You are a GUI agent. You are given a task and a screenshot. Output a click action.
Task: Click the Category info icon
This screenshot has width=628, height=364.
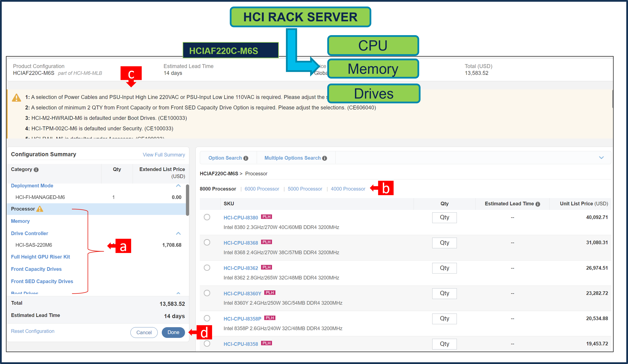[x=36, y=170]
